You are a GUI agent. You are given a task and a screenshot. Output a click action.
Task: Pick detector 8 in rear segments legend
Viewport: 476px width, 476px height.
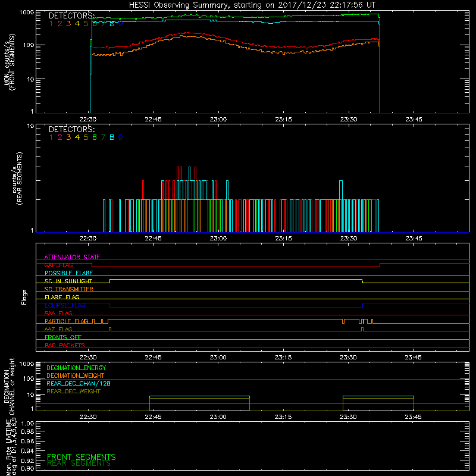tap(112, 137)
